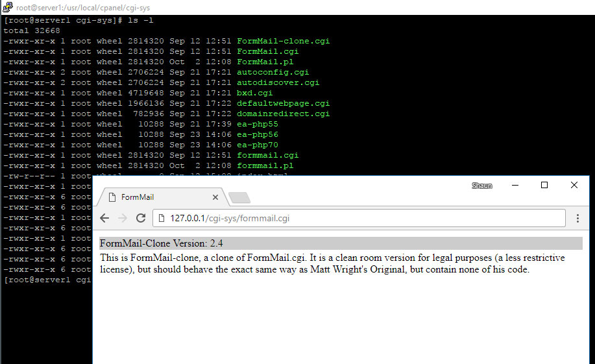The image size is (595, 364).
Task: Click file size 1966136 in terminal
Action: (146, 103)
